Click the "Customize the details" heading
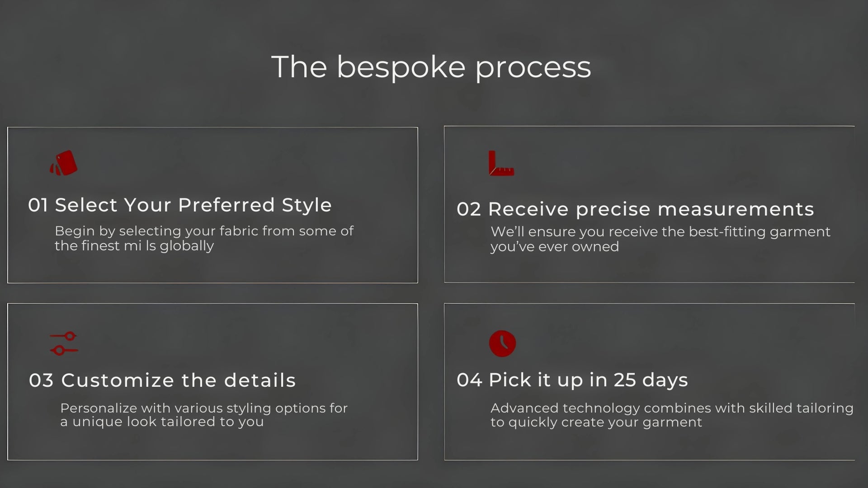The height and width of the screenshot is (488, 868). (178, 380)
